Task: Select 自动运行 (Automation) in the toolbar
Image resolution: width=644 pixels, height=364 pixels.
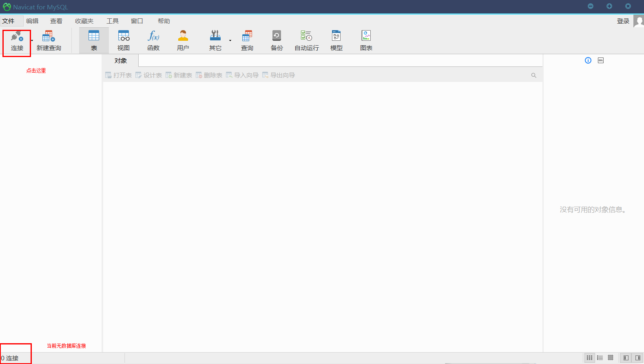Action: click(307, 41)
